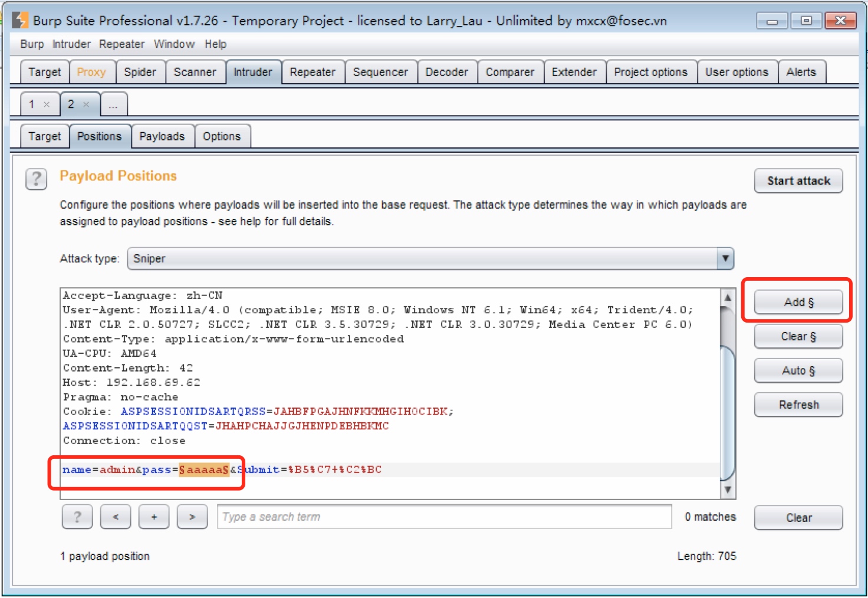Minimize the Burp Suite window

[x=772, y=21]
